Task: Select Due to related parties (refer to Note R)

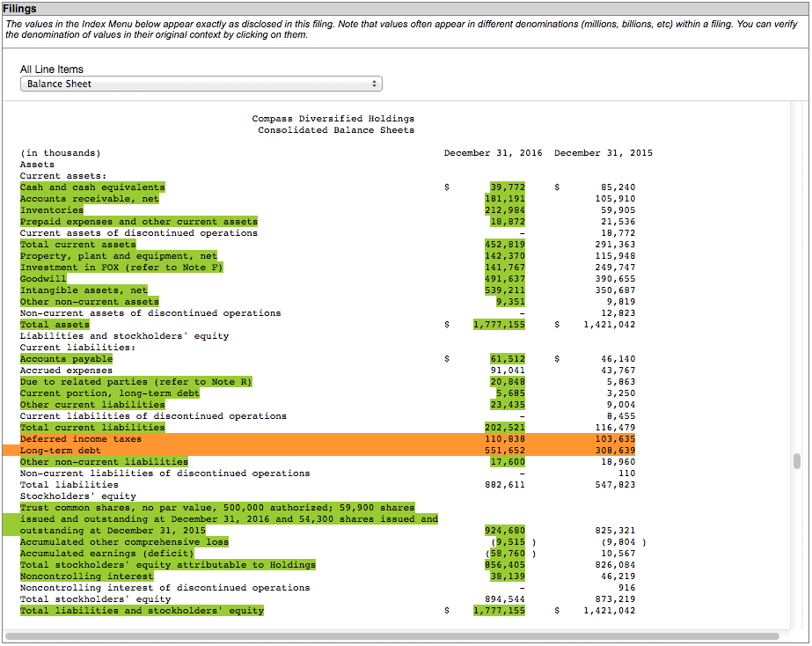Action: click(136, 382)
